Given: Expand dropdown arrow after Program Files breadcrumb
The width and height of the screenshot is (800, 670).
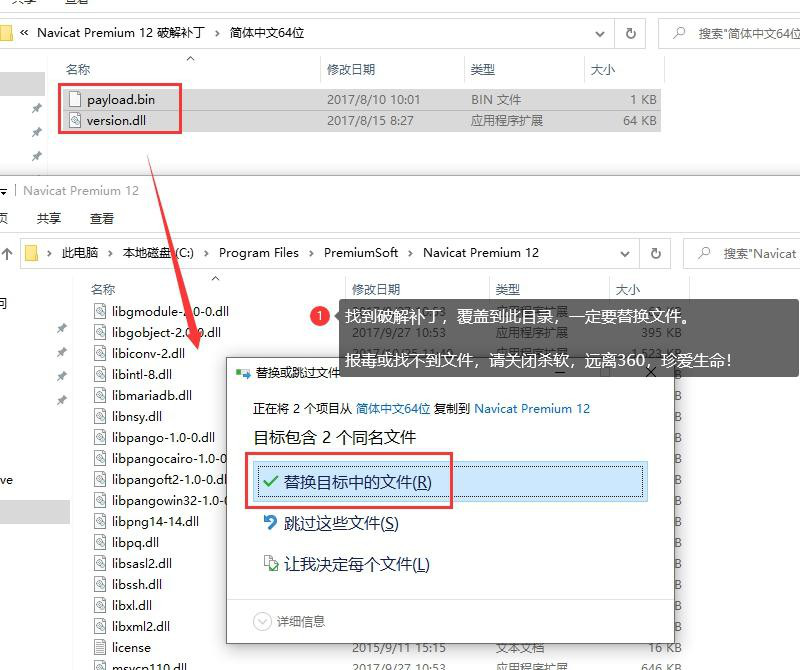Looking at the screenshot, I should pos(311,253).
